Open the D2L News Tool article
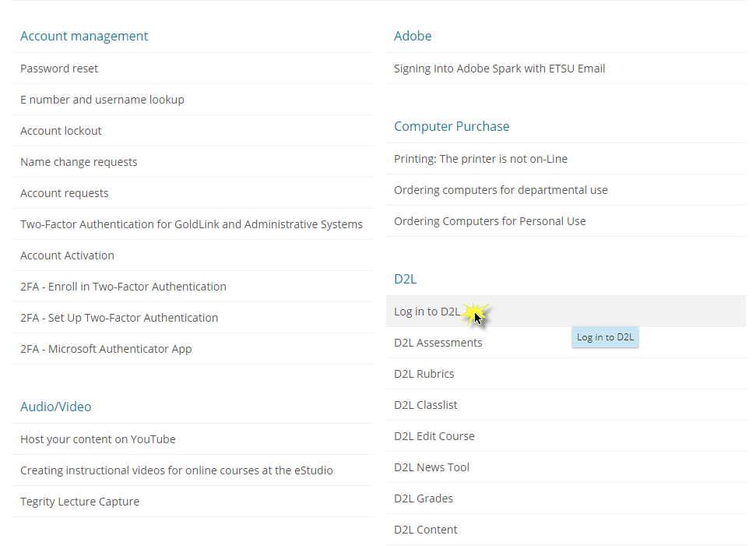The image size is (756, 546). point(431,467)
